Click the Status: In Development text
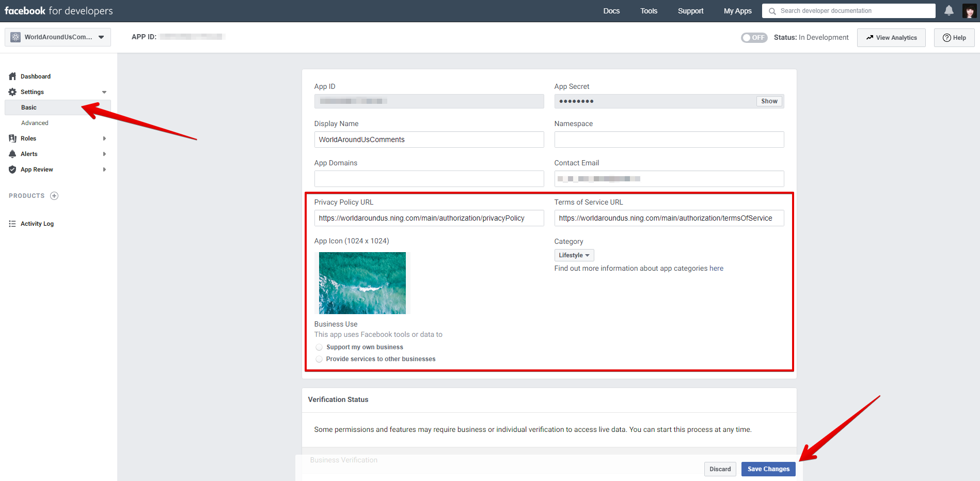Viewport: 980px width, 481px height. coord(811,38)
